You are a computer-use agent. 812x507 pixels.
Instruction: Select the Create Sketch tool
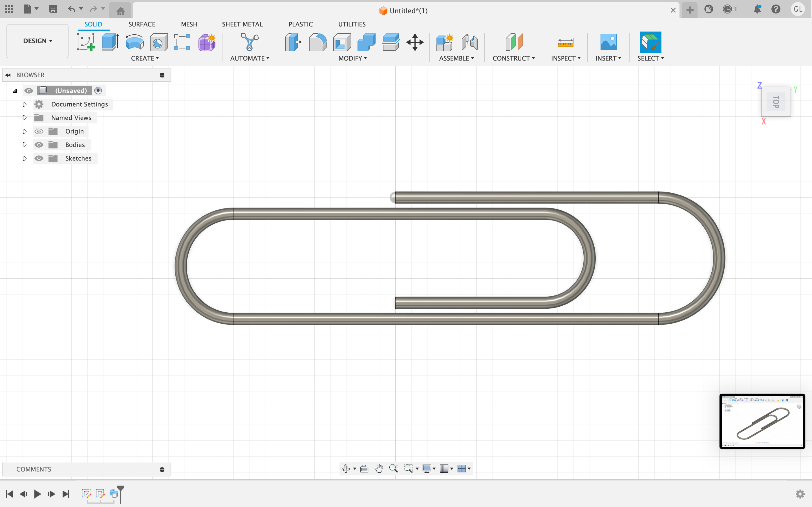(86, 42)
